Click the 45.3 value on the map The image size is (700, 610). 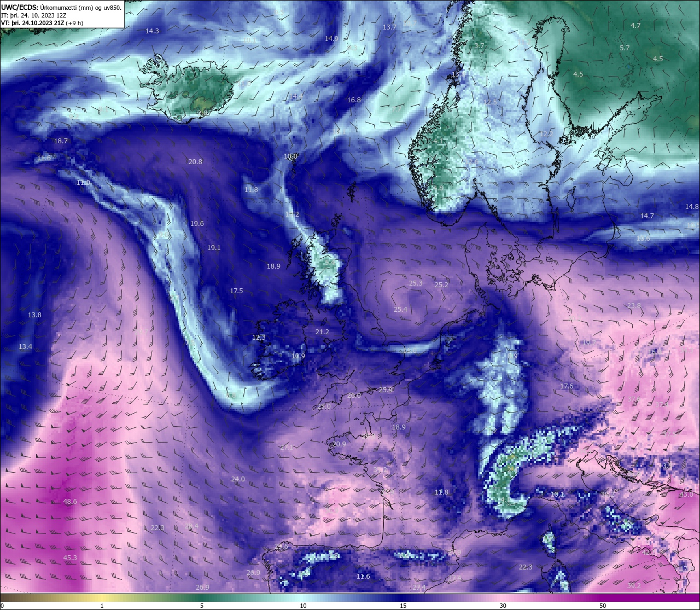click(x=70, y=558)
